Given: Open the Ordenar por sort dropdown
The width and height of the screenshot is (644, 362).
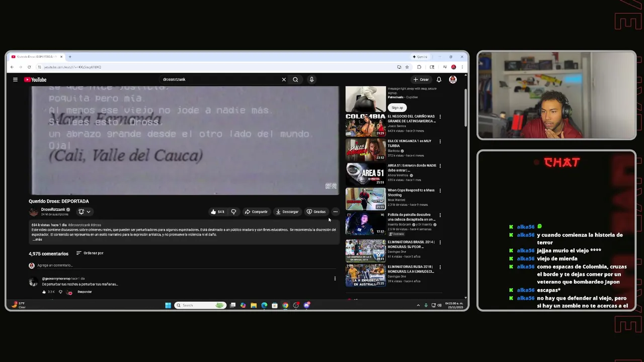Looking at the screenshot, I should [x=90, y=253].
